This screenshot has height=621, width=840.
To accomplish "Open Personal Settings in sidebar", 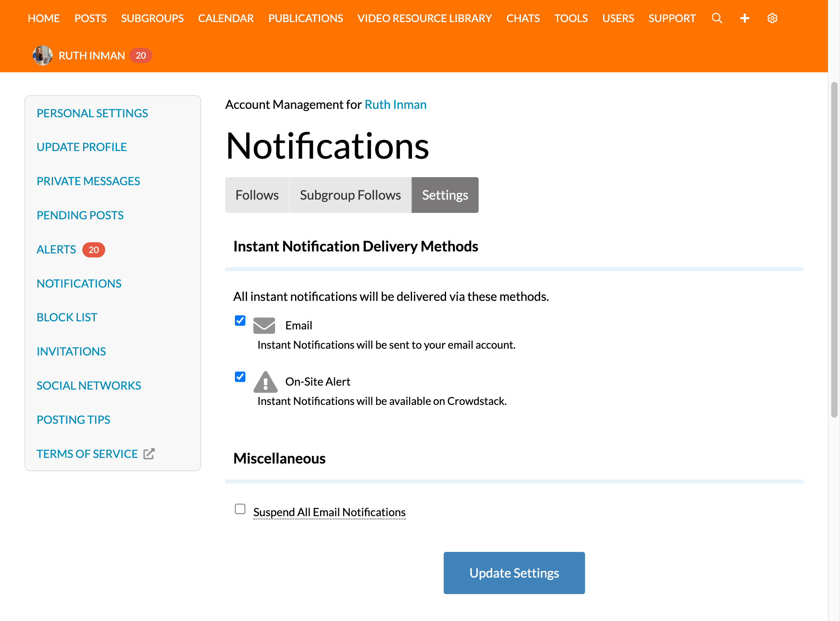I will (x=92, y=113).
